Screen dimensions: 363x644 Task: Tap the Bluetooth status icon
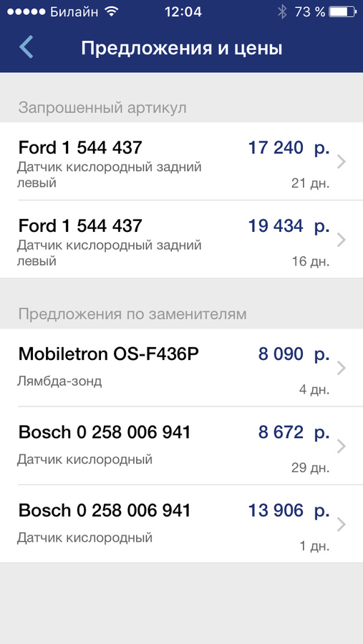click(x=282, y=12)
